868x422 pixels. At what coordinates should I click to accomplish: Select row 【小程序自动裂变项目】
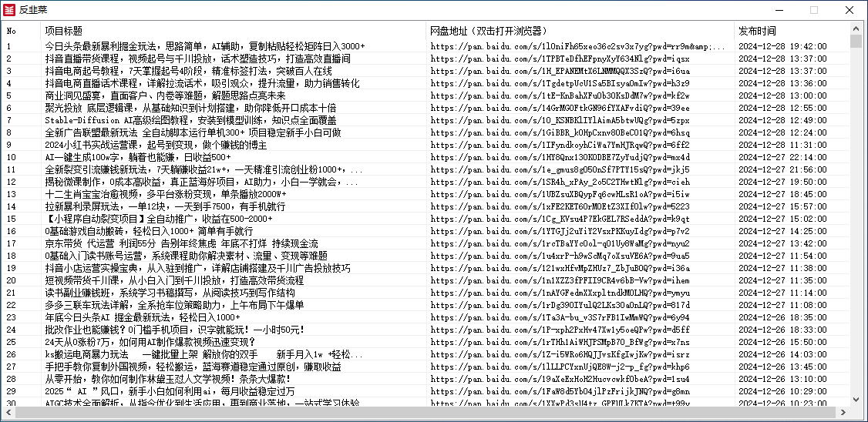point(426,219)
